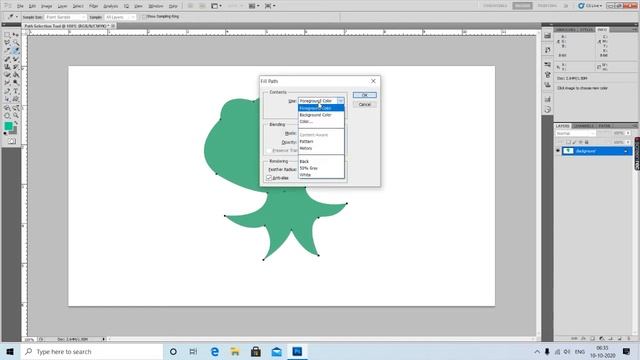The image size is (640, 360).
Task: Choose White from the Use list
Action: pyautogui.click(x=321, y=175)
